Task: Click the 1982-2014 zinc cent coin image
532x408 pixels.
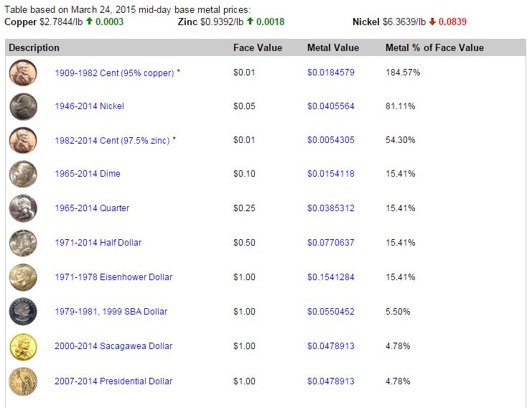Action: click(x=23, y=140)
